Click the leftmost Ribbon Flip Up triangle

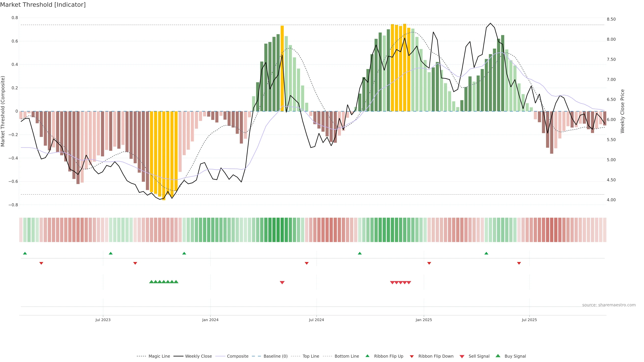(25, 253)
